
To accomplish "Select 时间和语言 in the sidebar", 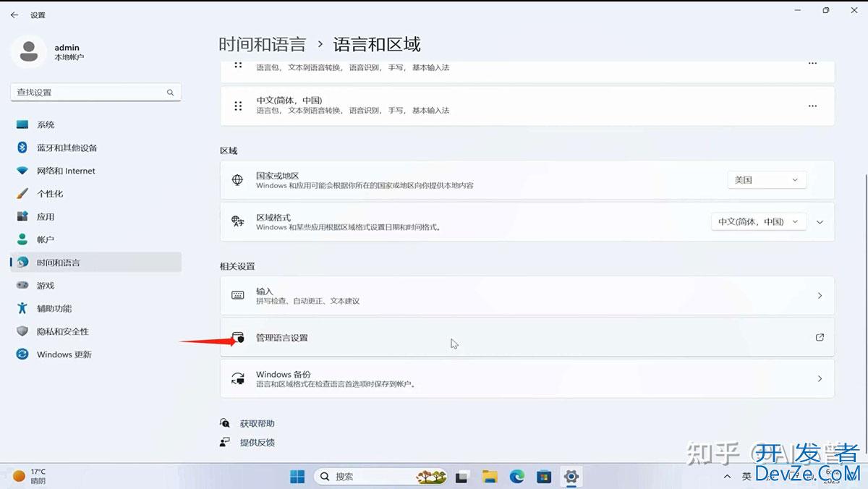I will (x=95, y=263).
